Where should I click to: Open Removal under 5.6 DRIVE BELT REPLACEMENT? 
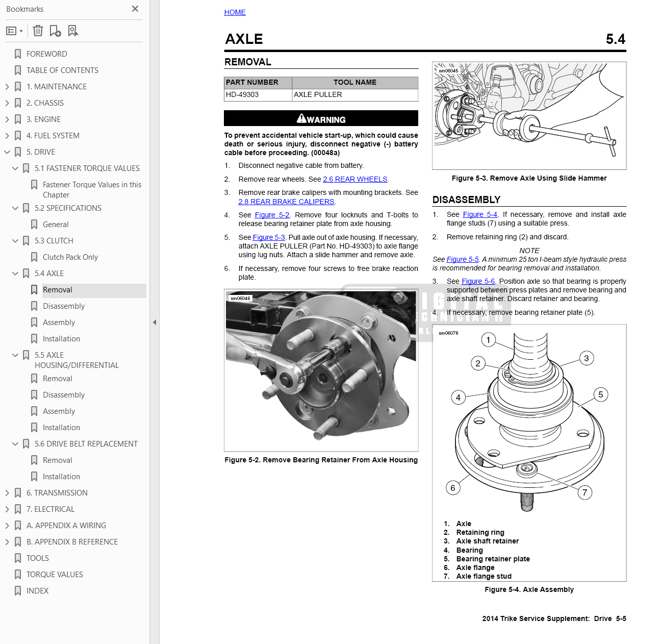(58, 460)
